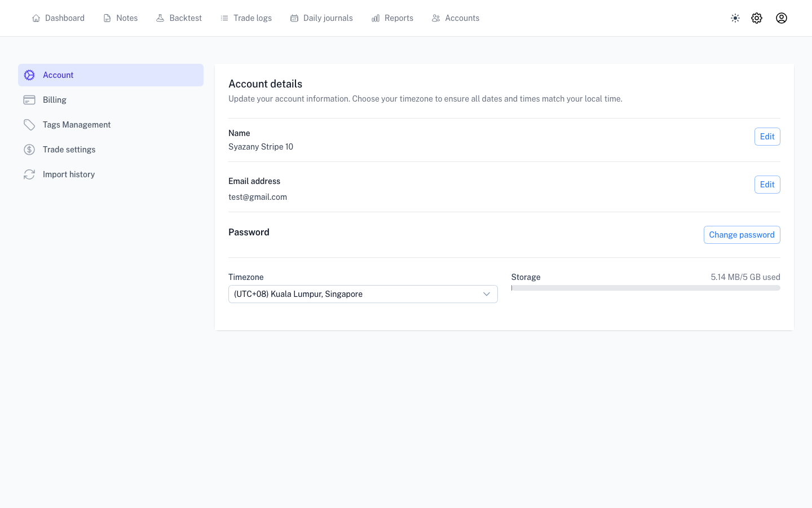Open the Timezone dropdown
The height and width of the screenshot is (508, 812).
click(x=355, y=294)
